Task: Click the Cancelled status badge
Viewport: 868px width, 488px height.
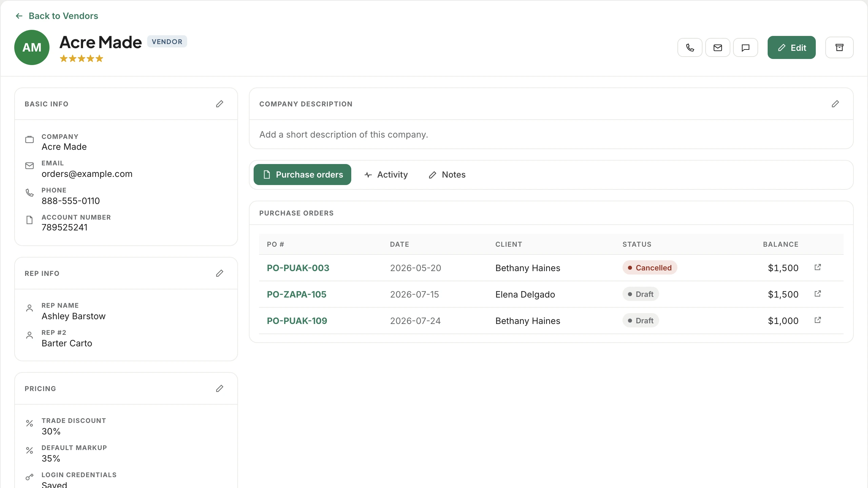Action: tap(650, 268)
